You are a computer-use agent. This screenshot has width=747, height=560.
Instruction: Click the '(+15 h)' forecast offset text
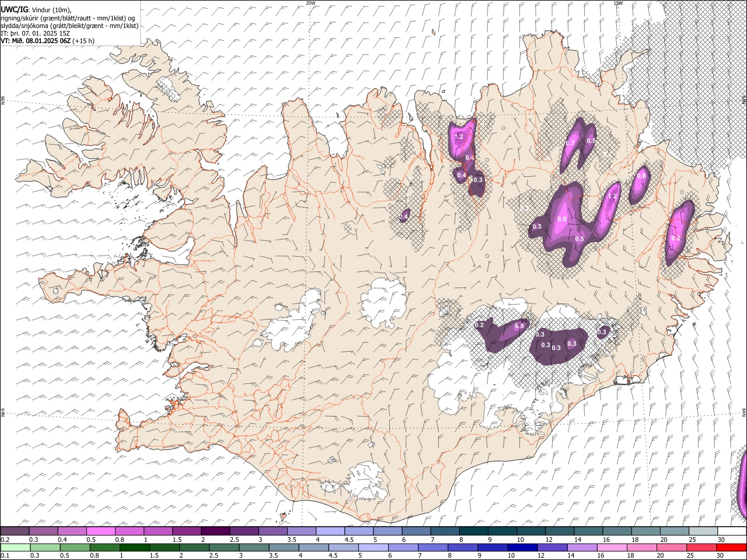83,41
